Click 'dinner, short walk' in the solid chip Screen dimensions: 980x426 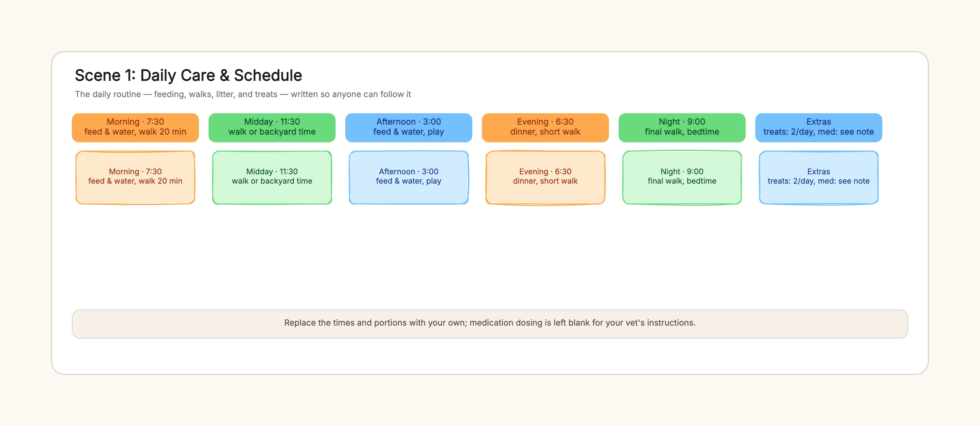[545, 132]
